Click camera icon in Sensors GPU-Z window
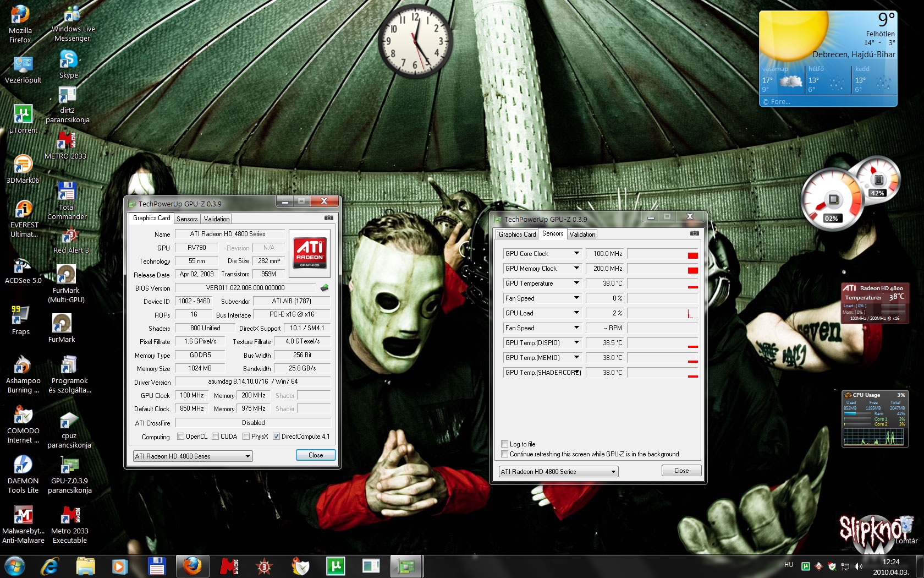 click(x=695, y=233)
